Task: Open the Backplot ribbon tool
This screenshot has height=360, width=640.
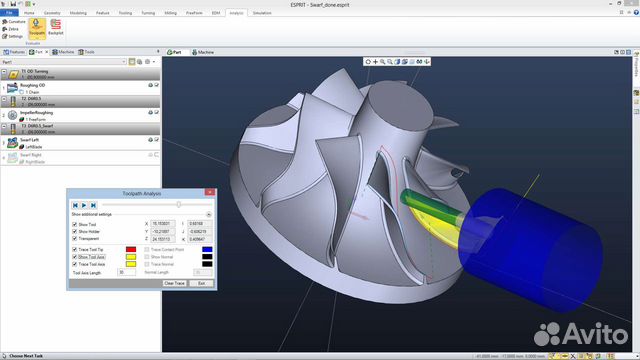Action: point(56,27)
